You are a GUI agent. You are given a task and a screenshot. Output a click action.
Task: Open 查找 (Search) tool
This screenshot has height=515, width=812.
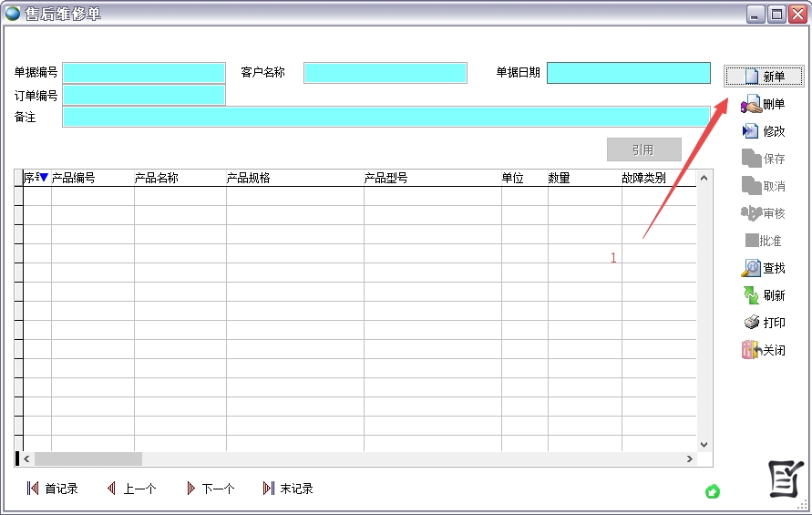point(751,268)
